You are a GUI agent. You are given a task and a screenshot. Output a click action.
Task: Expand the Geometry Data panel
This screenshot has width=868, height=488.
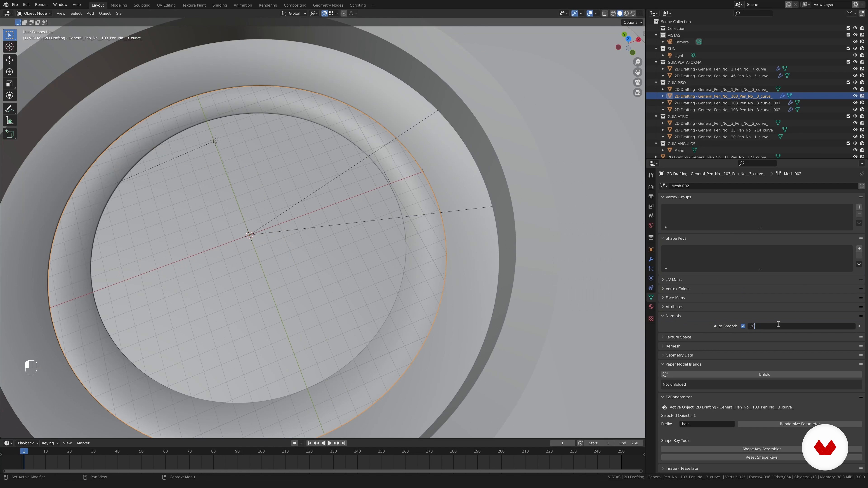point(679,355)
